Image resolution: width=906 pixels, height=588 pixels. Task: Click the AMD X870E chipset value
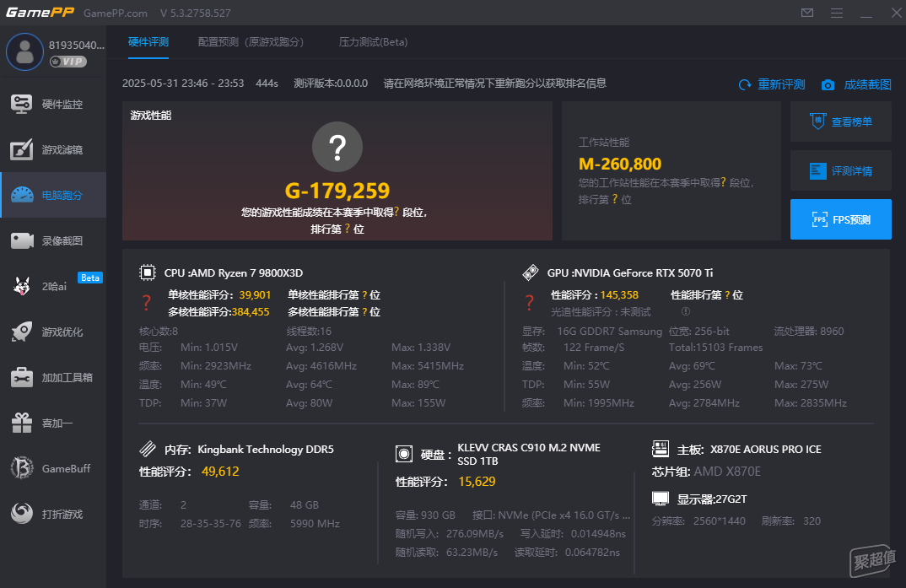[727, 472]
